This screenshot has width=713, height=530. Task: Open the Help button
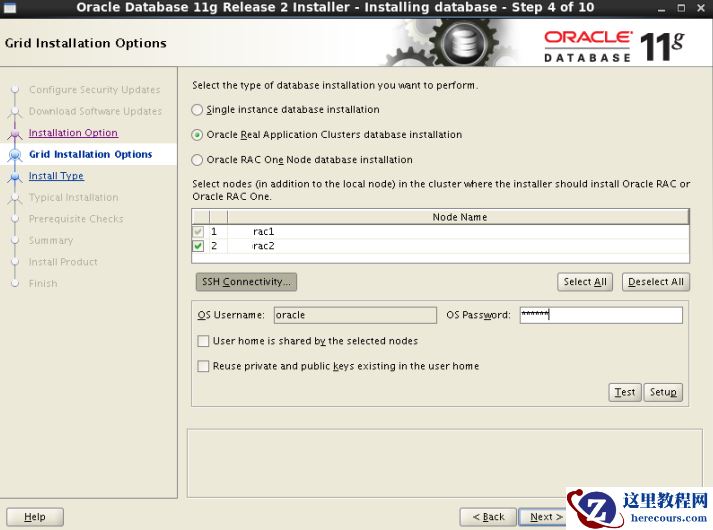[35, 517]
